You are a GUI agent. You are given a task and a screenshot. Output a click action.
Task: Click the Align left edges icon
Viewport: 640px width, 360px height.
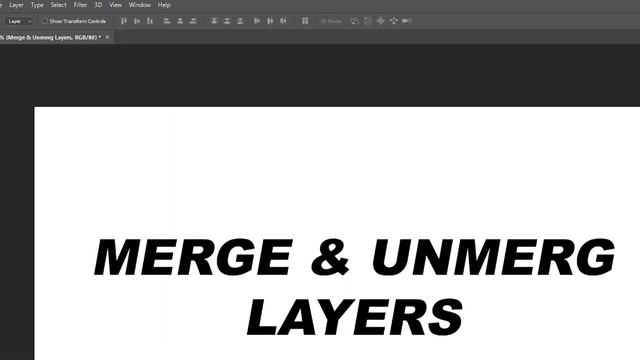pyautogui.click(x=167, y=21)
